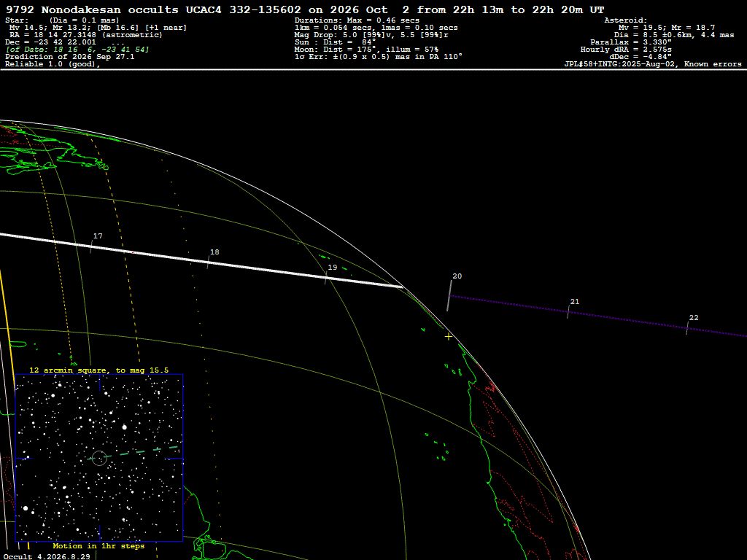This screenshot has width=747, height=560.
Task: Click the white occultation shadow path line
Action: (x=201, y=260)
